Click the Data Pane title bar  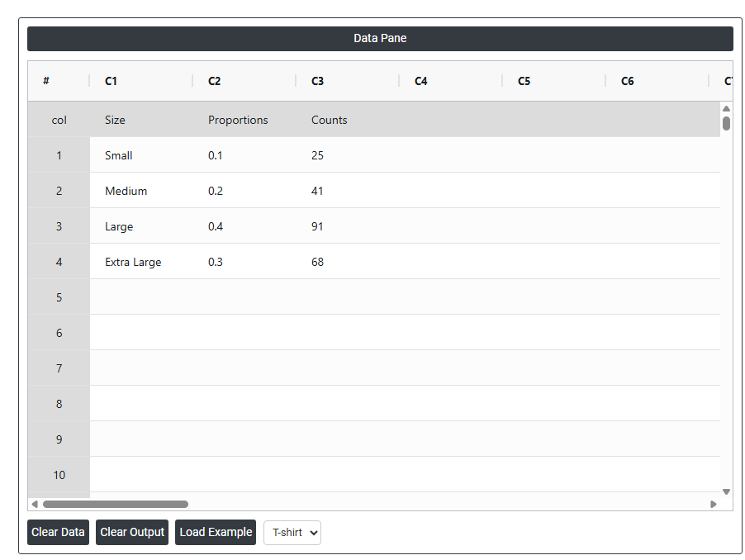pyautogui.click(x=380, y=39)
